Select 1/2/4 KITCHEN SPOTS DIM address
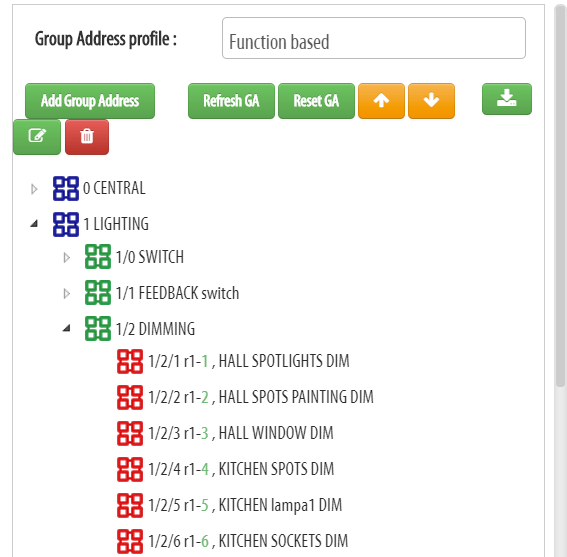Viewport: 567px width, 557px height. pyautogui.click(x=241, y=469)
